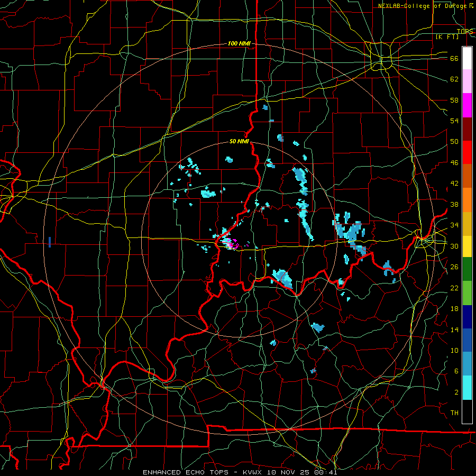The image size is (476, 476).
Task: Click the TH threshold legend label
Action: tap(454, 413)
